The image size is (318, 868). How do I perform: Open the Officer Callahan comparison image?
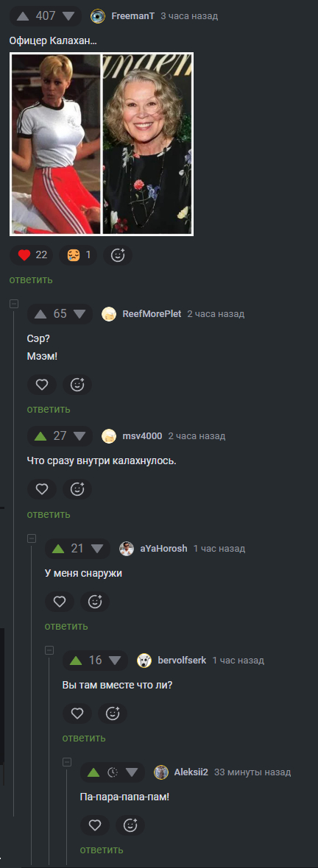102,144
